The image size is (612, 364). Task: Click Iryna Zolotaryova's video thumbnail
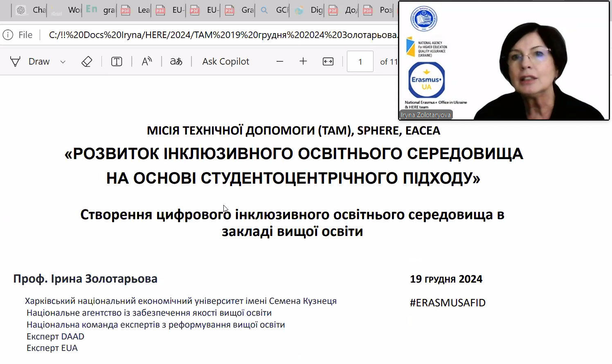click(504, 61)
